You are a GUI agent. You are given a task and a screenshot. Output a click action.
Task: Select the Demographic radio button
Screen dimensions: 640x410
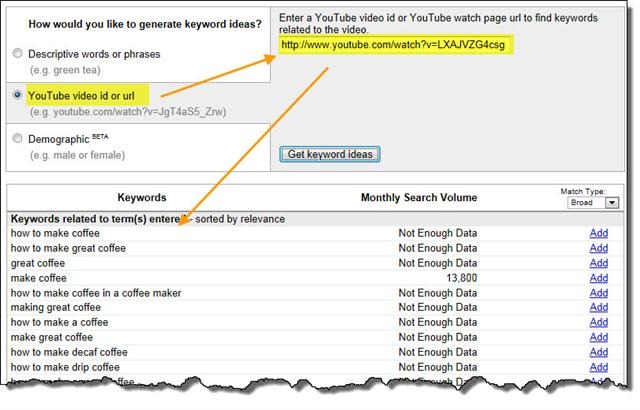(x=16, y=139)
